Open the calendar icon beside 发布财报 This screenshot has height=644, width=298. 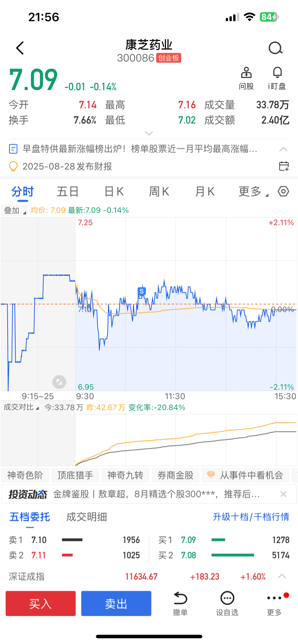[284, 166]
